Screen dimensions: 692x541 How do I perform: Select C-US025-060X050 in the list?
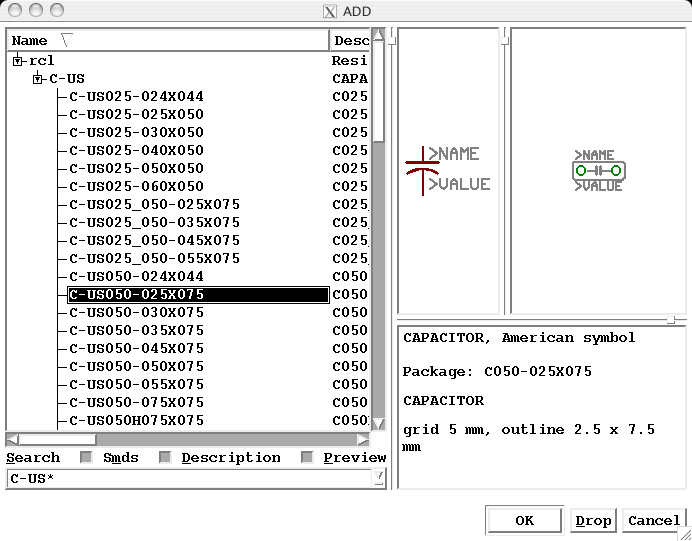pos(136,187)
